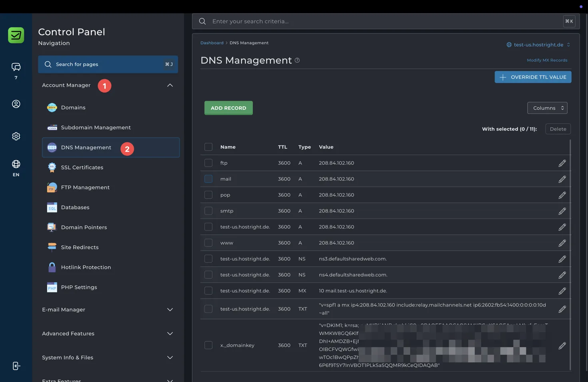Collapse the Account Manager section chevron
The image size is (588, 382).
170,85
